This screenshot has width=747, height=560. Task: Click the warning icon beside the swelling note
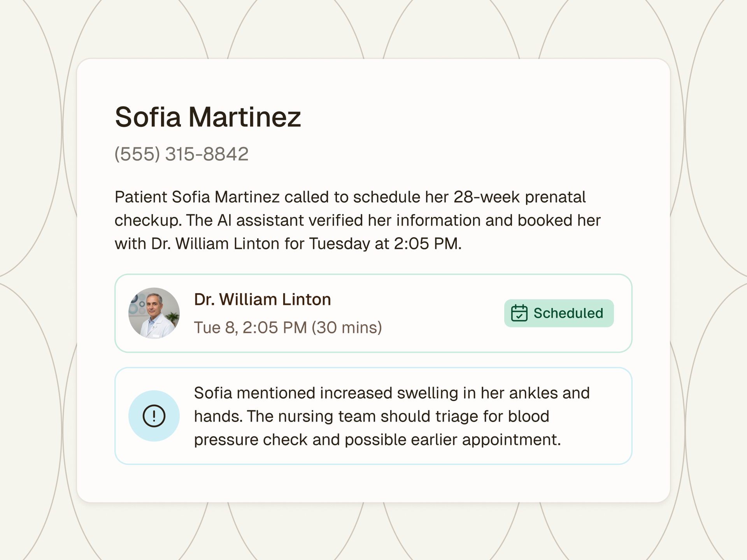coord(154,415)
